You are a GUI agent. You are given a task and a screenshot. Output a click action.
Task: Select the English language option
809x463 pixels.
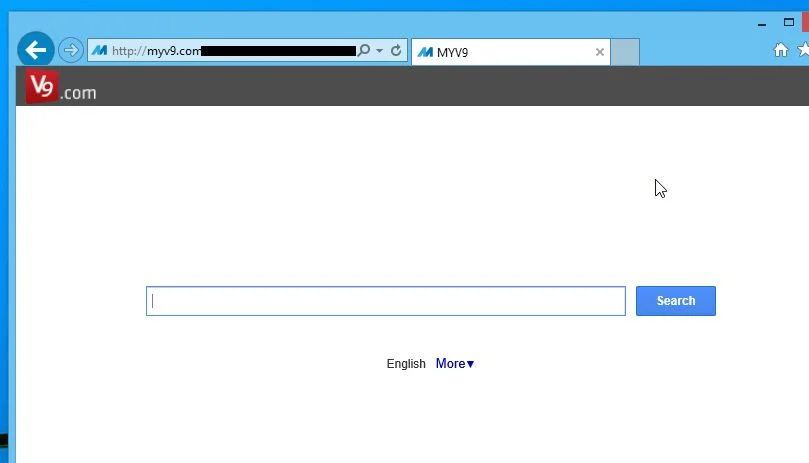406,364
